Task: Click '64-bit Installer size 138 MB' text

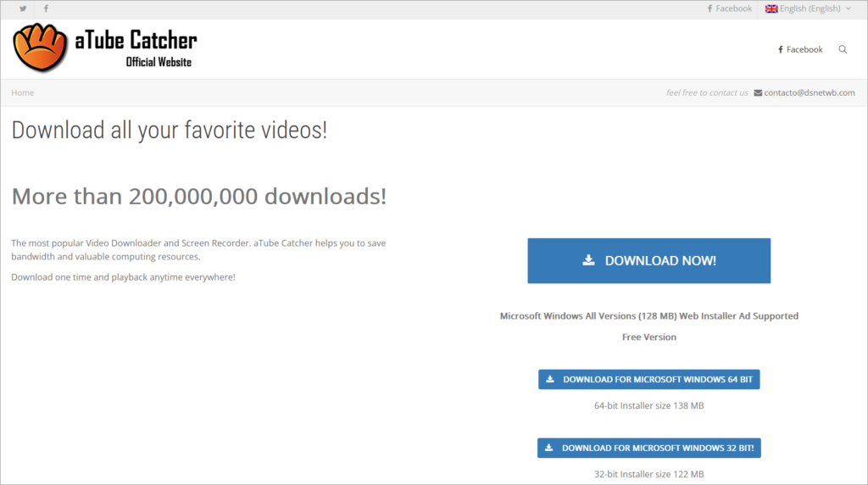Action: coord(648,405)
